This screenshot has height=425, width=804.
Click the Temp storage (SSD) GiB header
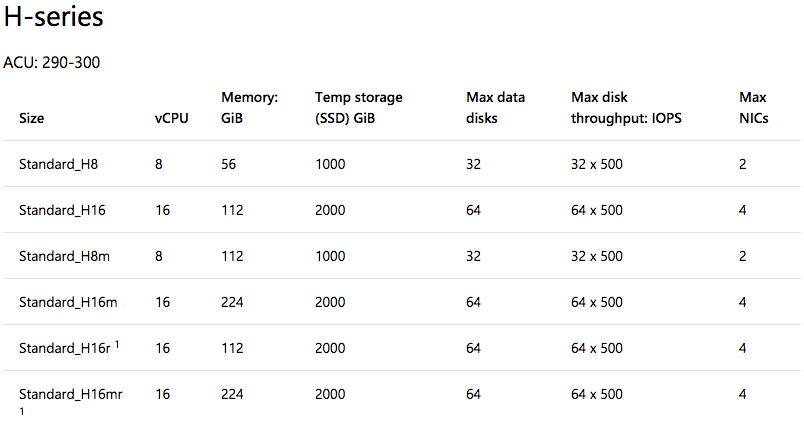[x=358, y=108]
